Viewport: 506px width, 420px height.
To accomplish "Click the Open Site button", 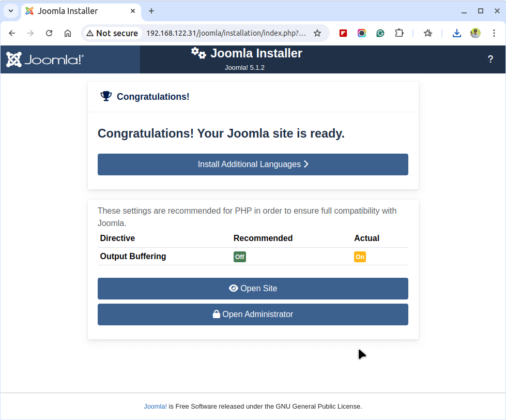I will click(x=253, y=289).
